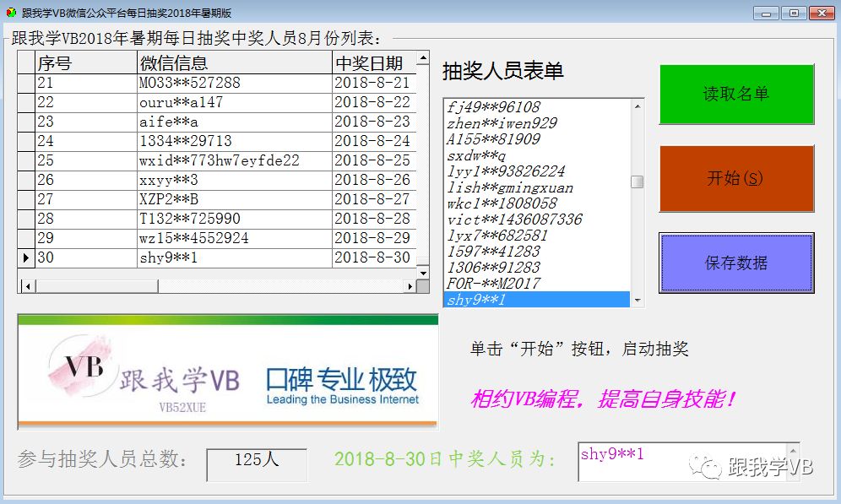This screenshot has height=504, width=841.
Task: Select highlighted shy9**1 in participant list
Action: 537,299
